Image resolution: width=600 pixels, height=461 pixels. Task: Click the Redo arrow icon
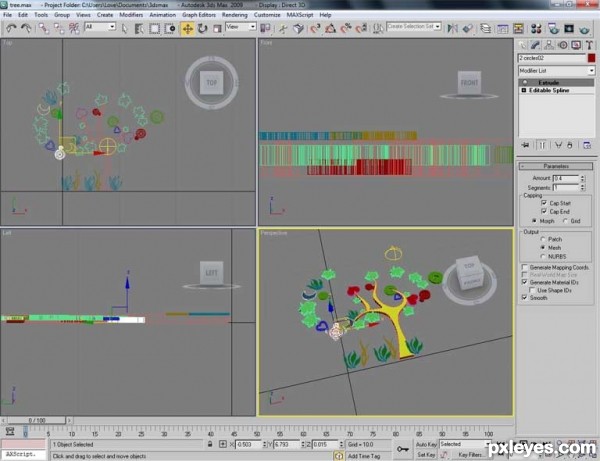(x=26, y=28)
